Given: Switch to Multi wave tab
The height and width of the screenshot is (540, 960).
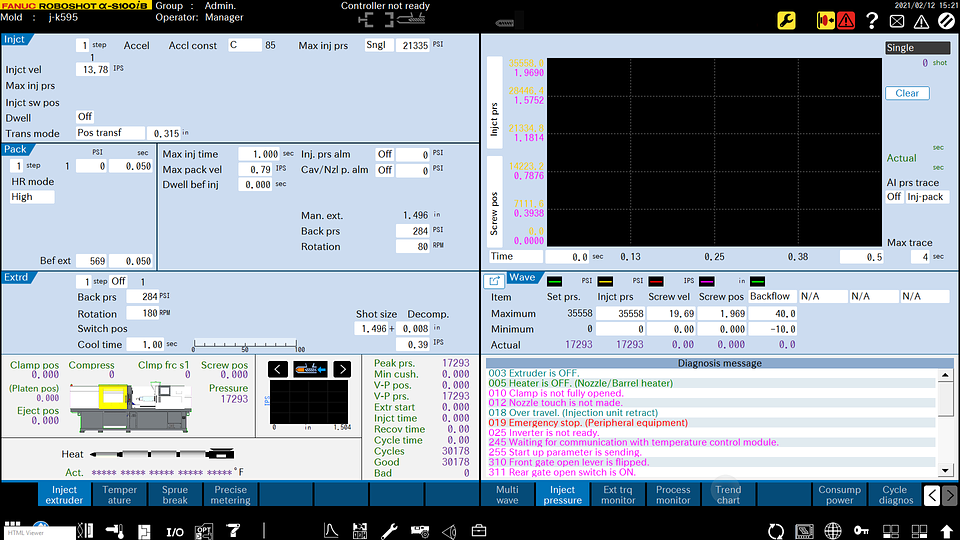Looking at the screenshot, I should [x=507, y=495].
